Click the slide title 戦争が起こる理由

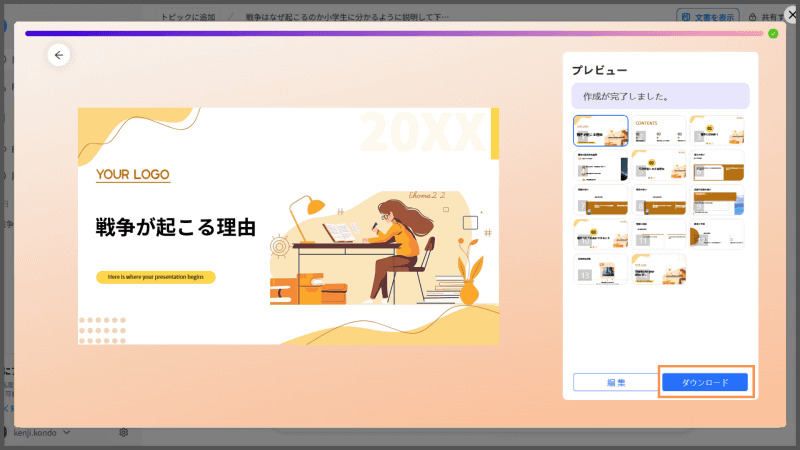(x=176, y=228)
